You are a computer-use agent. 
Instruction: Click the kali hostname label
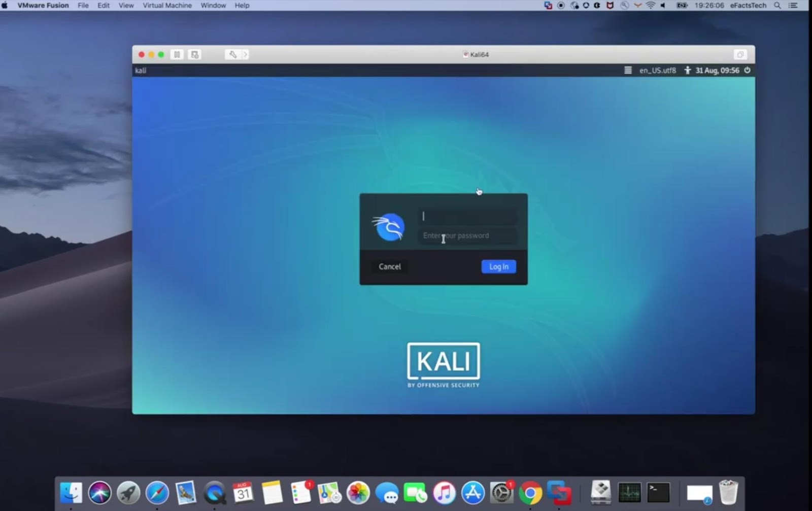[x=141, y=71]
